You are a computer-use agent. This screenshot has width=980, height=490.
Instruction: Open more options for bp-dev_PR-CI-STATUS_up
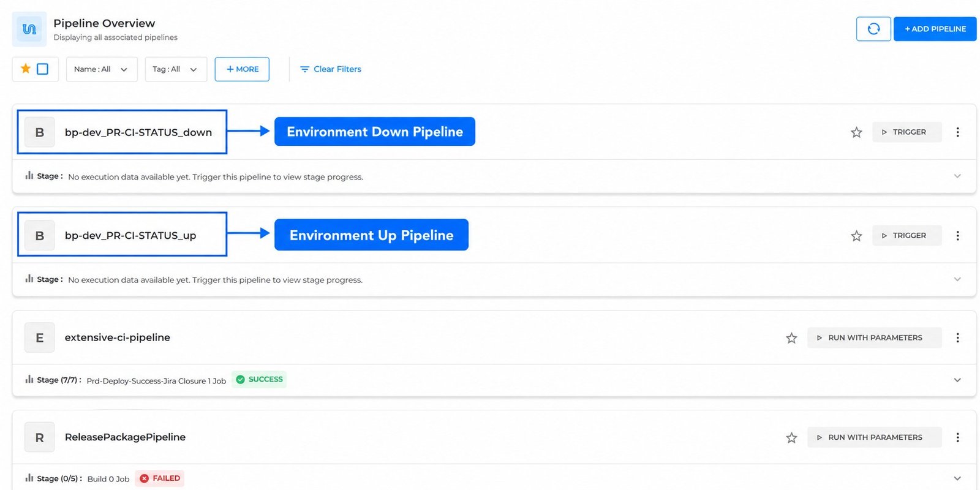click(958, 236)
